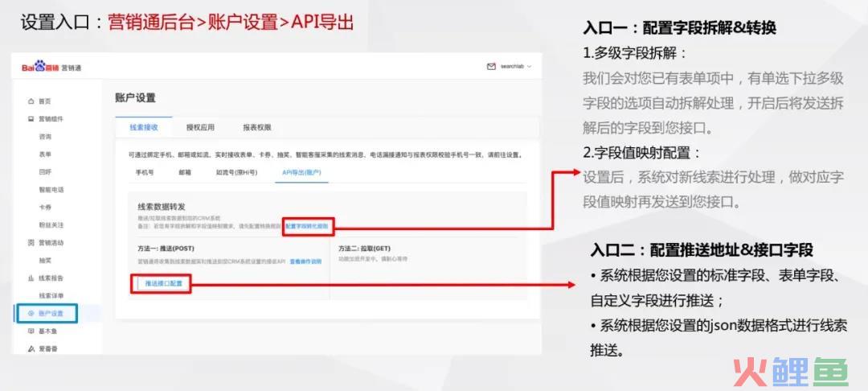The height and width of the screenshot is (391, 868).
Task: Open the 配置字段转化规则 link
Action: pyautogui.click(x=308, y=227)
